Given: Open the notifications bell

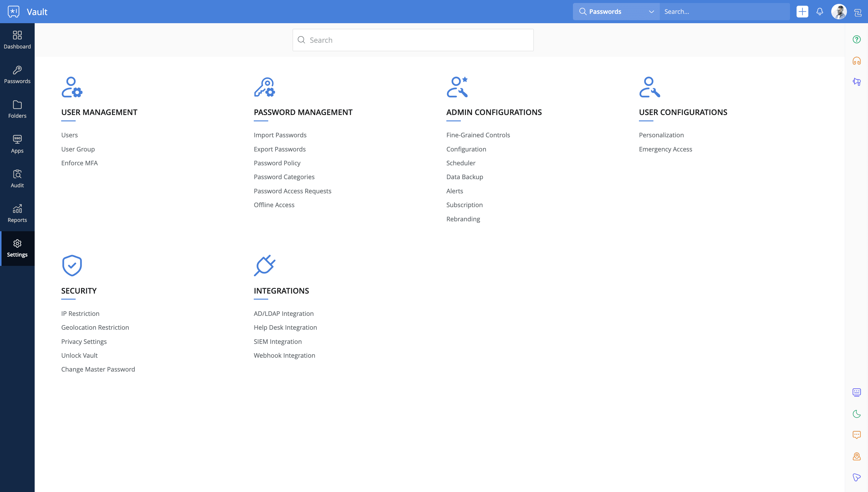Looking at the screenshot, I should tap(820, 11).
